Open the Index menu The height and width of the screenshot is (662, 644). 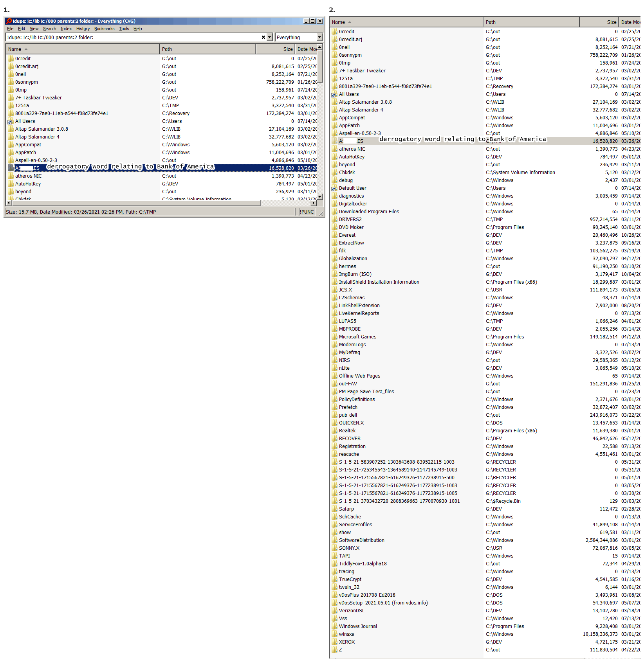point(66,29)
